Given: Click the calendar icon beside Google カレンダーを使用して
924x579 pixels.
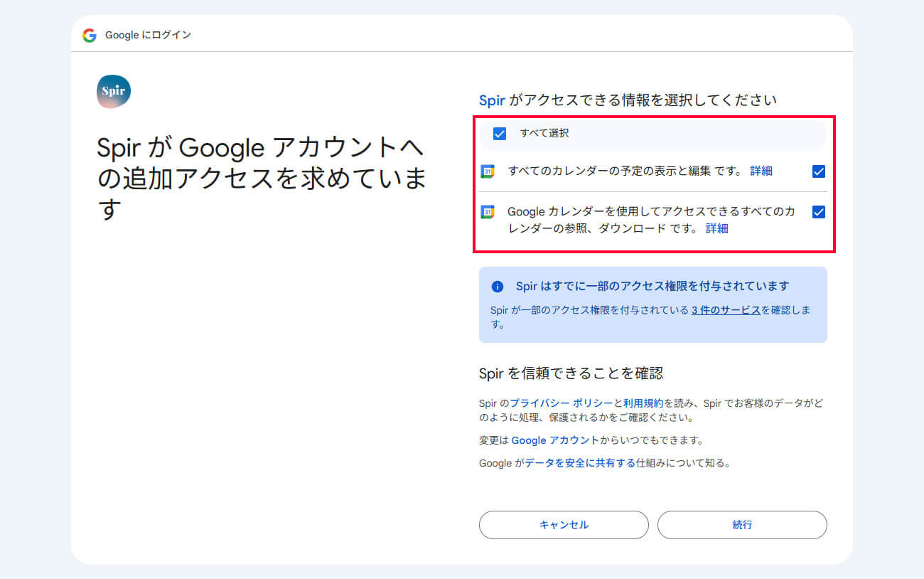Looking at the screenshot, I should click(x=487, y=212).
